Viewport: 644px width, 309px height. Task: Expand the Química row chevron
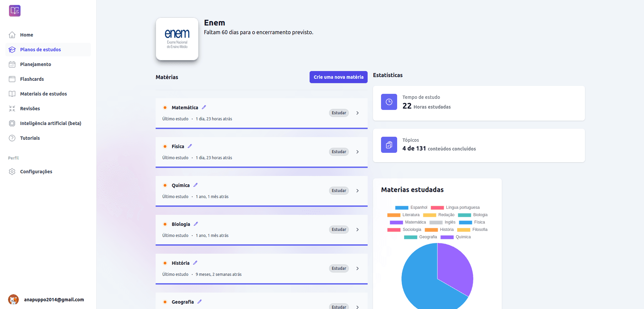click(358, 191)
